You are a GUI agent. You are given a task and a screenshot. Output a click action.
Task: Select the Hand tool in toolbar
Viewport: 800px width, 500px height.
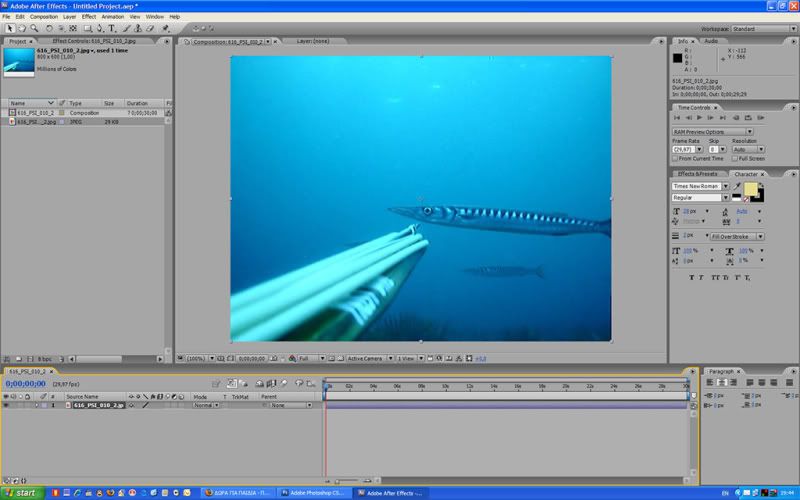[21, 29]
